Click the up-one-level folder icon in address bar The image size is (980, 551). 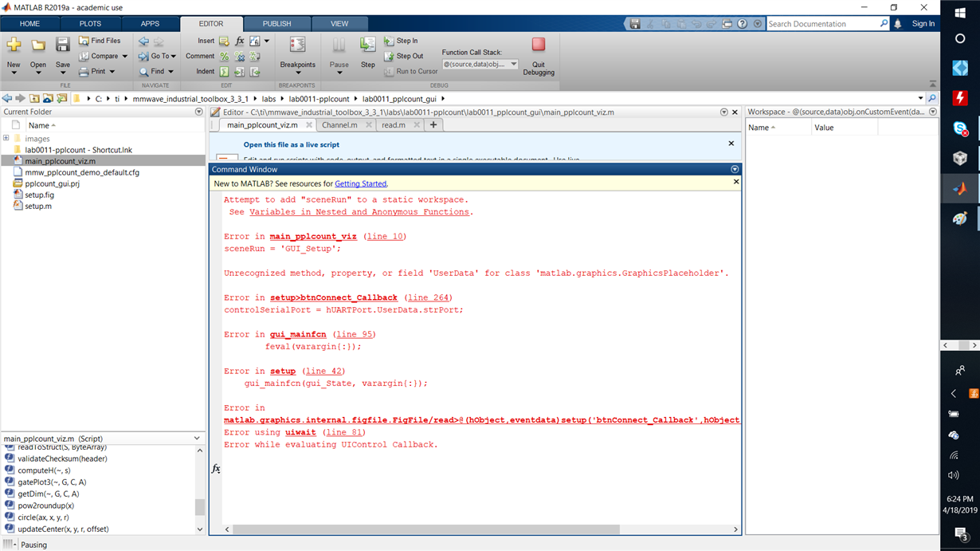[35, 98]
